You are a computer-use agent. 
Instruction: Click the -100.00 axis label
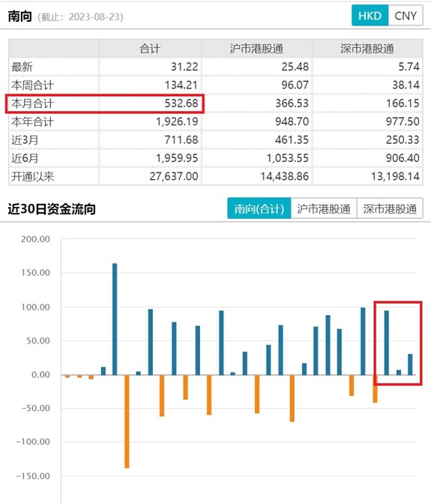point(33,442)
